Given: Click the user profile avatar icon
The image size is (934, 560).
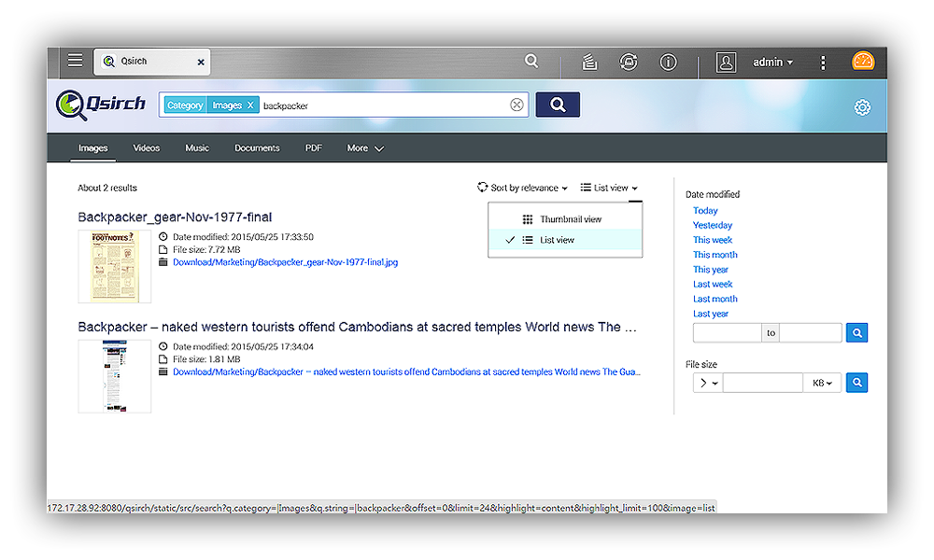Looking at the screenshot, I should (x=726, y=62).
